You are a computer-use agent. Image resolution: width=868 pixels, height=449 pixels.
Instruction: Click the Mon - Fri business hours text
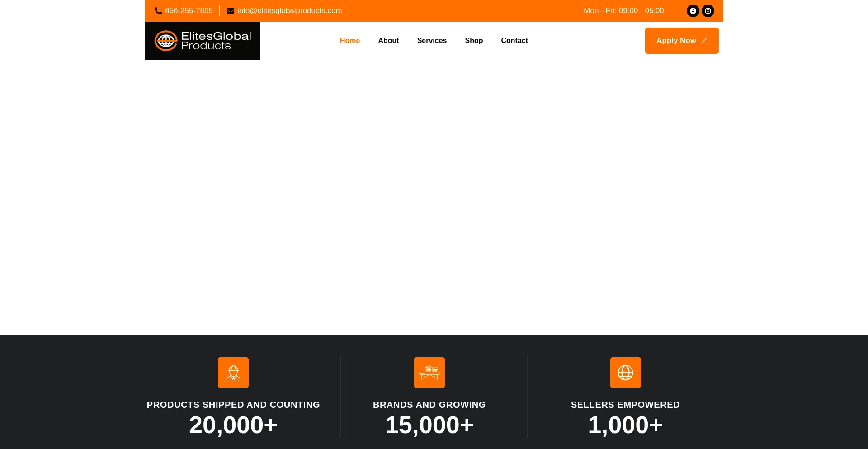pyautogui.click(x=623, y=11)
